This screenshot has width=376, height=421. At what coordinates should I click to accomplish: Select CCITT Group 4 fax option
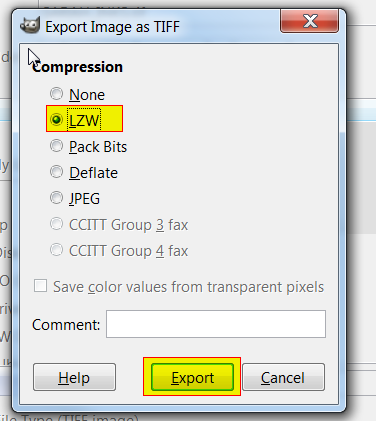coord(56,250)
